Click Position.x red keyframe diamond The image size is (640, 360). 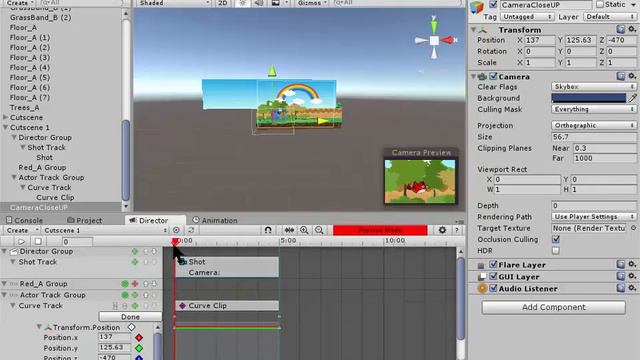[139, 338]
